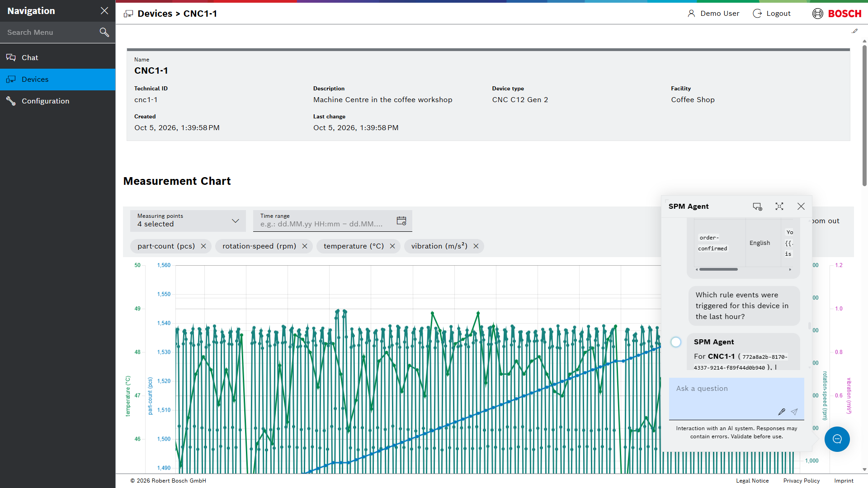Viewport: 868px width, 488px height.
Task: Open the Privacy Policy link
Action: coord(802,481)
